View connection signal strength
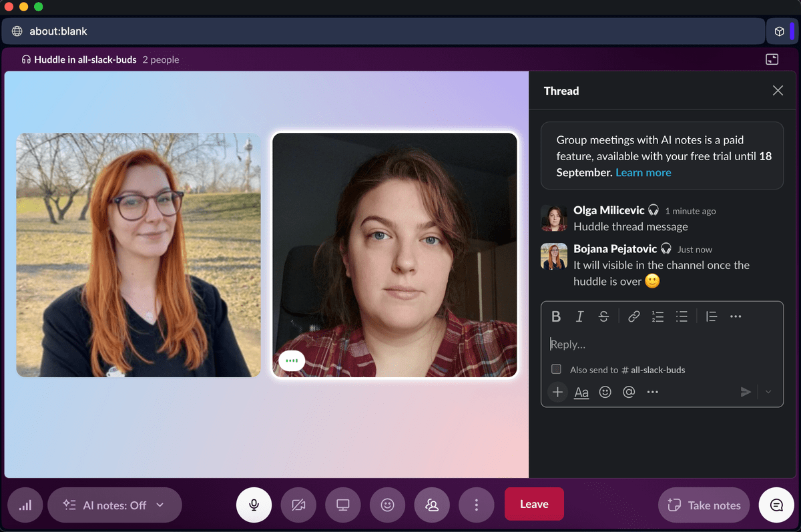801x532 pixels. pyautogui.click(x=25, y=505)
